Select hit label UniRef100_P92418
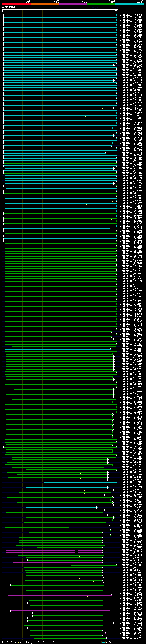The height and width of the screenshot is (644, 146). point(131,271)
